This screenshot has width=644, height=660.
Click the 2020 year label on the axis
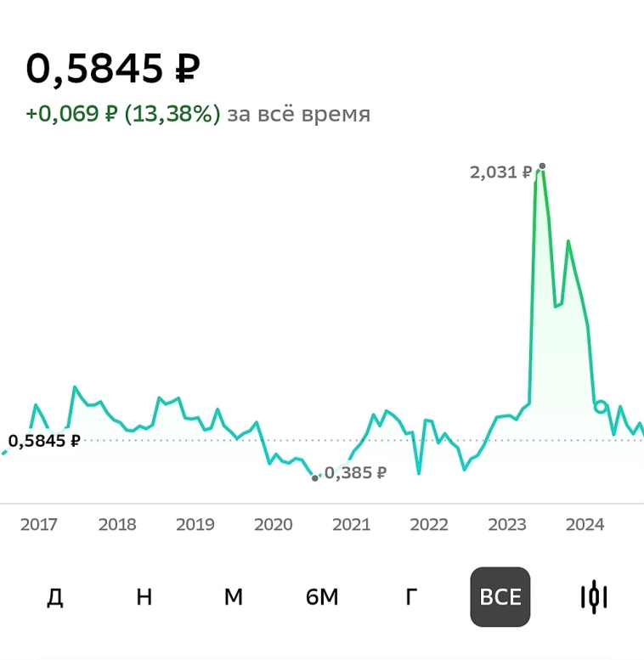[274, 524]
